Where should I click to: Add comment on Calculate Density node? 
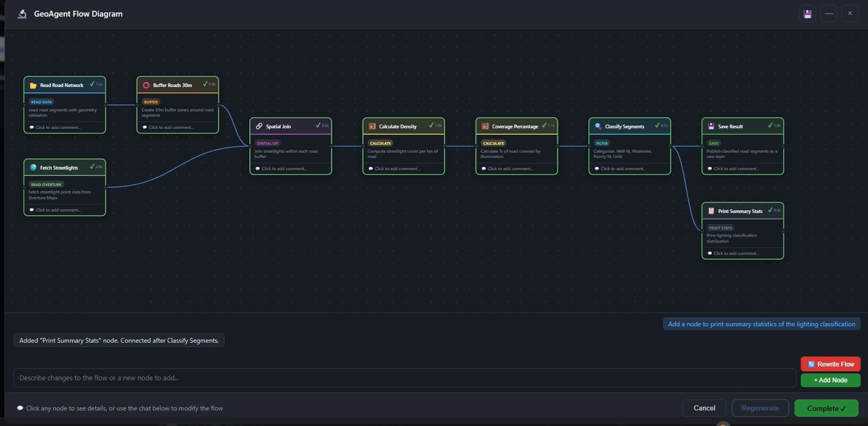397,168
